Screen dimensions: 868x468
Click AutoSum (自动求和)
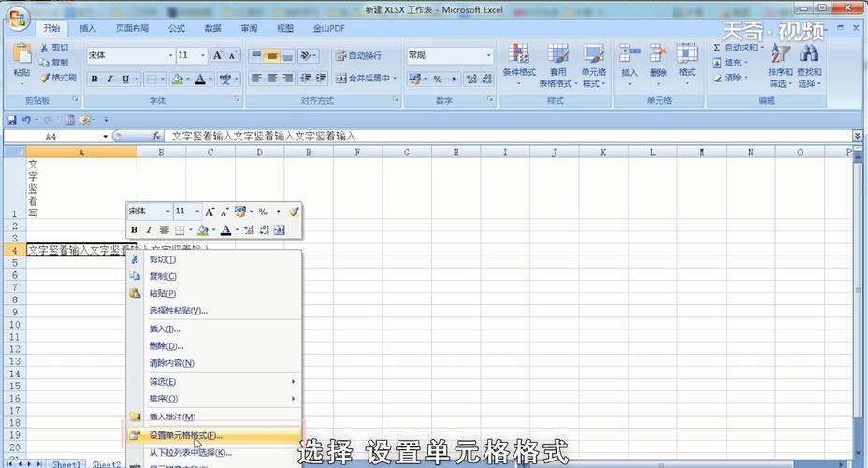coord(738,48)
